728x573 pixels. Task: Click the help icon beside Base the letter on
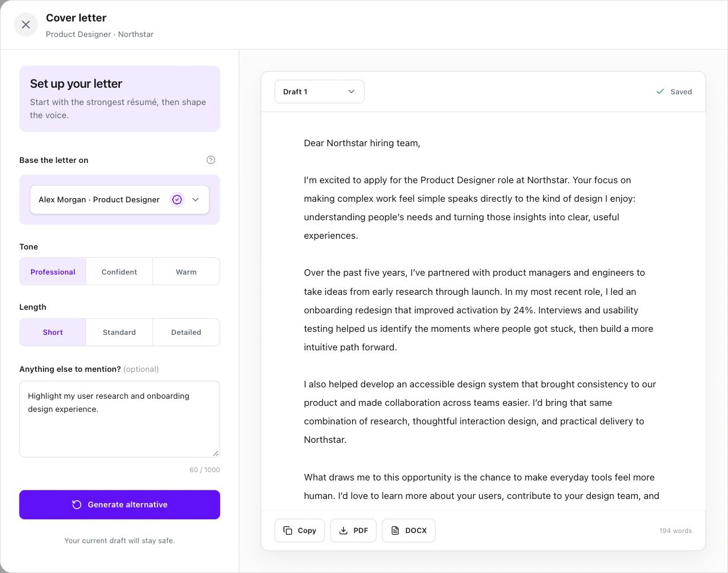(x=211, y=160)
